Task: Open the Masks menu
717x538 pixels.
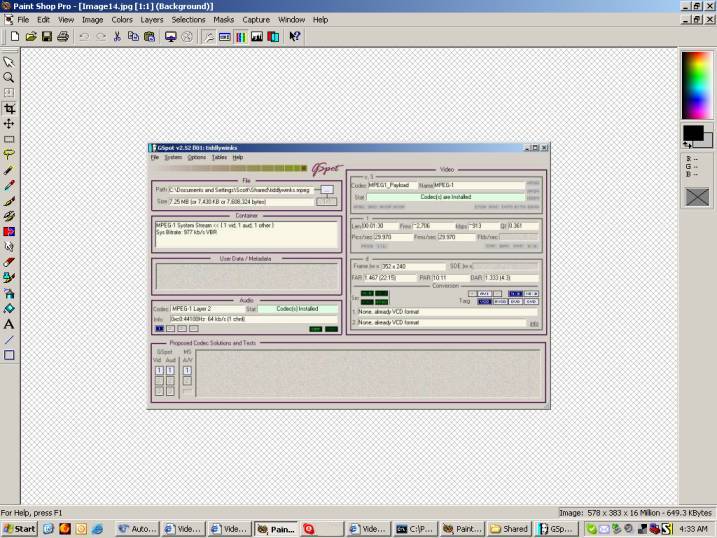Action: [x=224, y=20]
